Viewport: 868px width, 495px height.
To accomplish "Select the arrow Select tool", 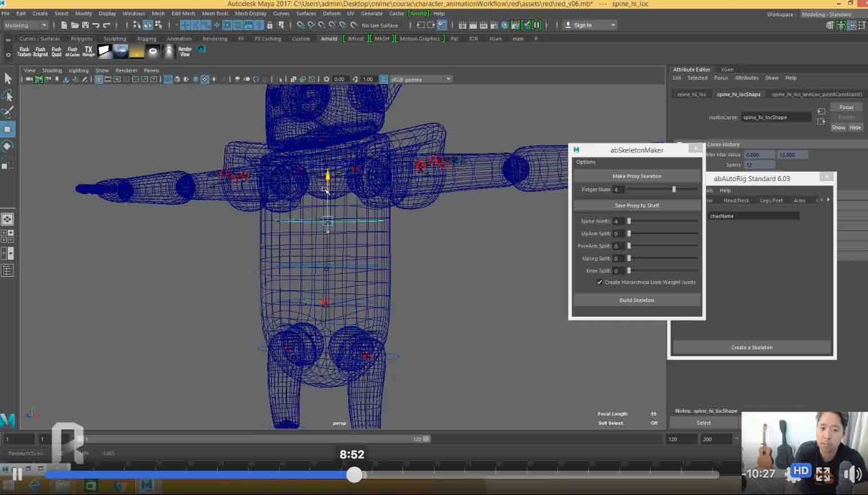I will 8,78.
